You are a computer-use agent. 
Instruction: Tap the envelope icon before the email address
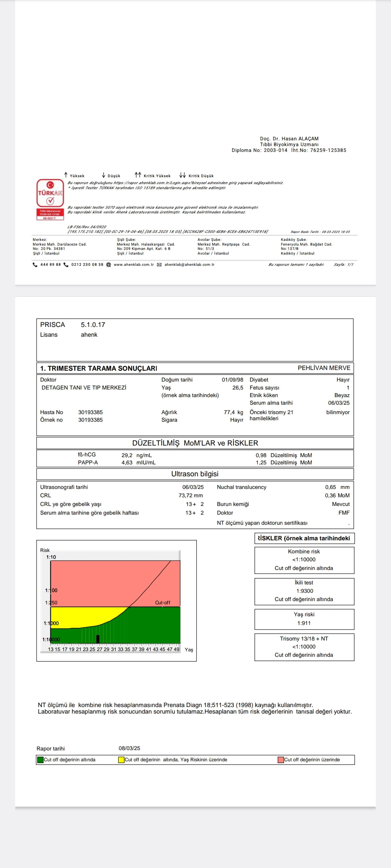[159, 265]
